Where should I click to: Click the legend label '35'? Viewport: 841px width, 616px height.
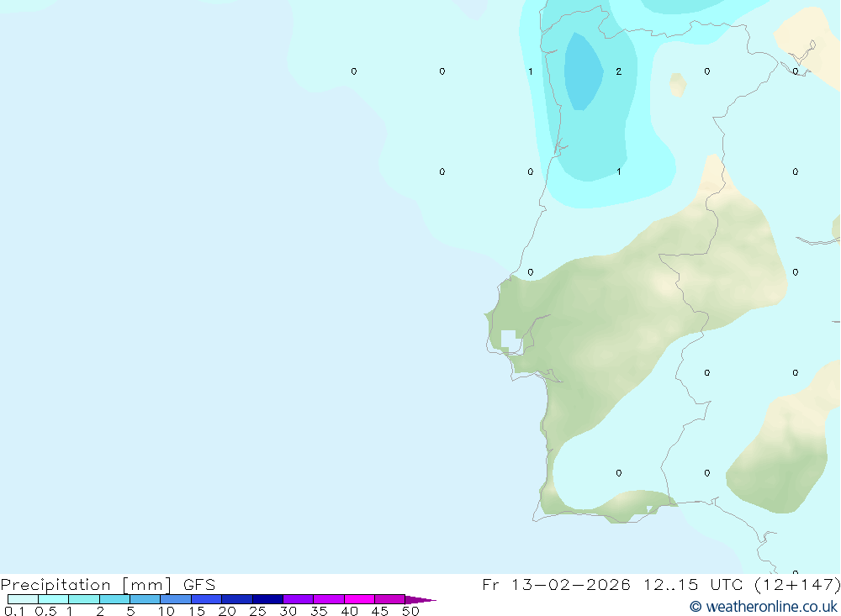point(319,611)
